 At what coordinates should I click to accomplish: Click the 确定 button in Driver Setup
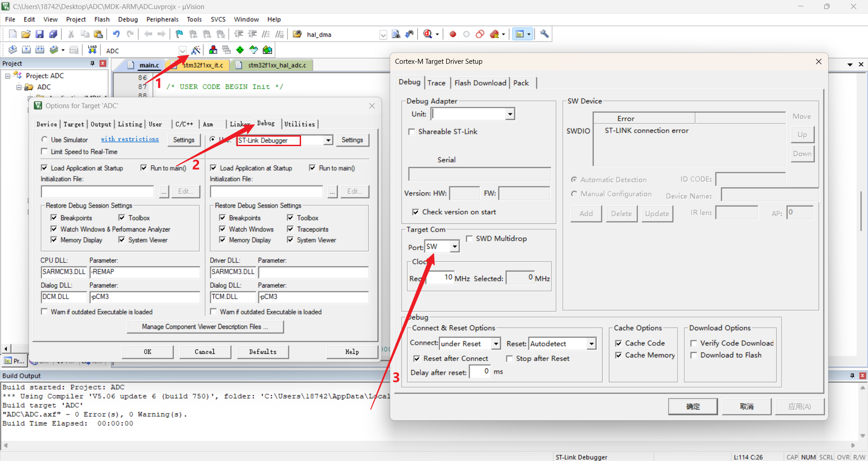click(693, 406)
